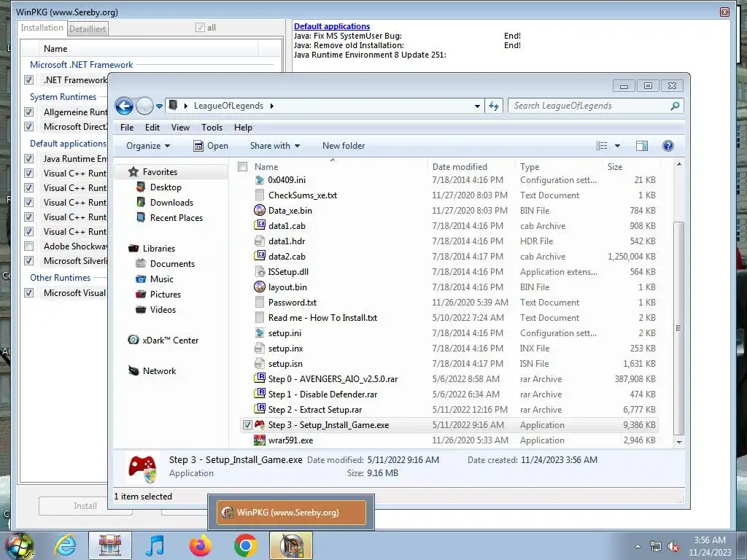Click the Data_xe.bin file icon
The width and height of the screenshot is (747, 560).
260,210
